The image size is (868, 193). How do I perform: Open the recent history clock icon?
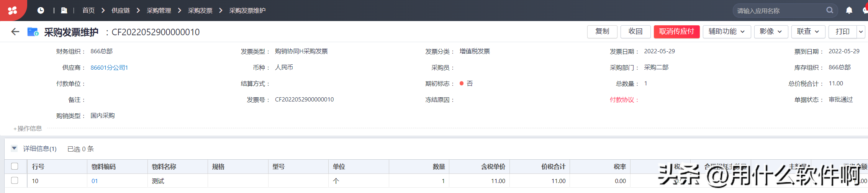(x=41, y=11)
